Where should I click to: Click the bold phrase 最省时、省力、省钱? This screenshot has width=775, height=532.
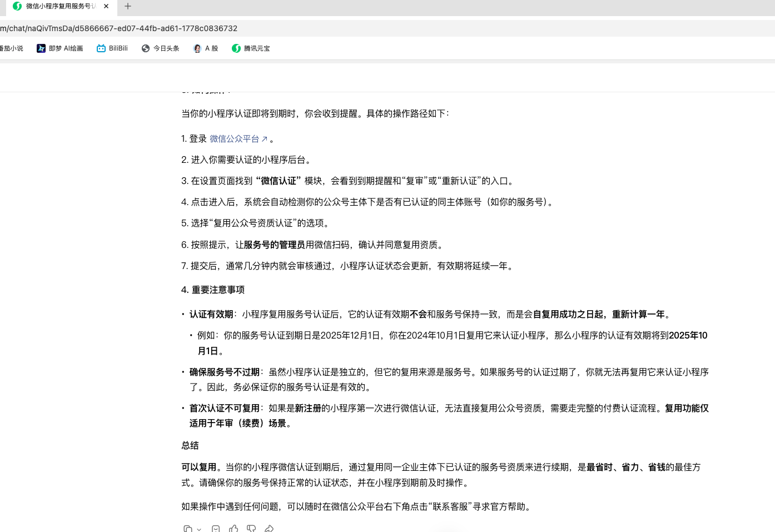click(626, 467)
